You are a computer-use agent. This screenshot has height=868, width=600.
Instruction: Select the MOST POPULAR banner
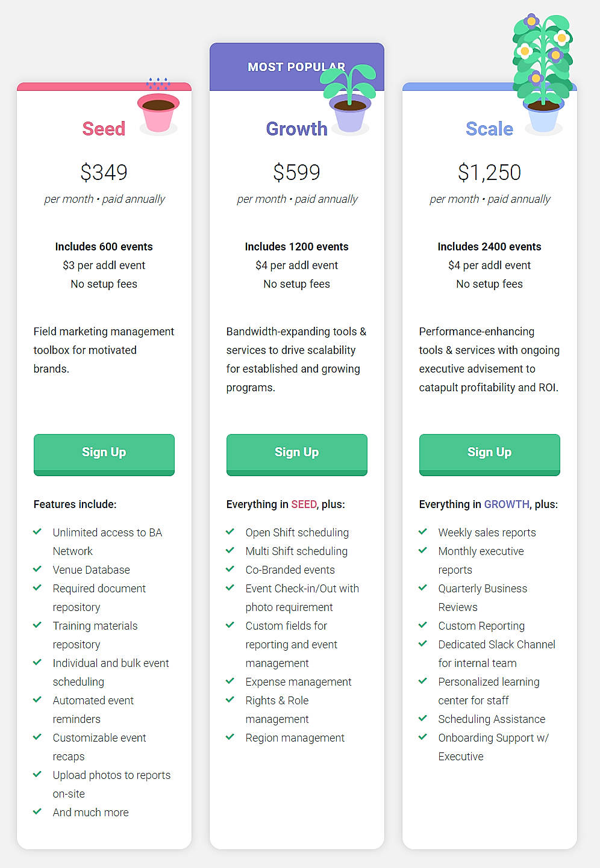point(296,66)
